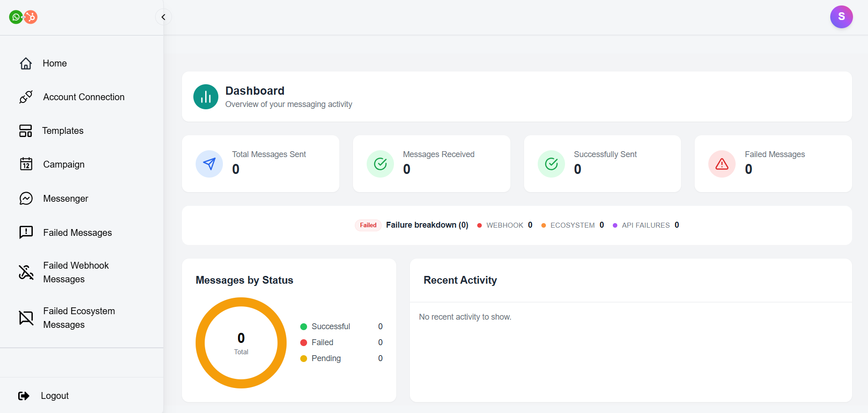Image resolution: width=868 pixels, height=413 pixels.
Task: Click the Total Messages Sent paper plane icon
Action: [209, 164]
